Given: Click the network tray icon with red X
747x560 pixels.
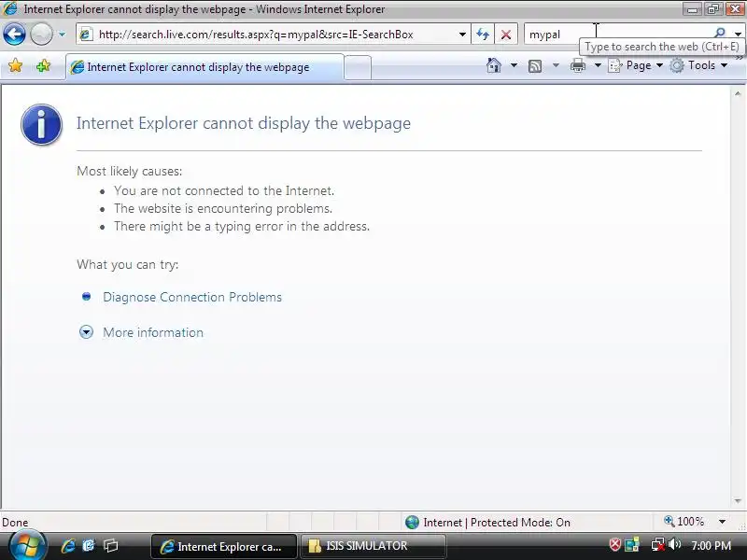Looking at the screenshot, I should point(658,545).
